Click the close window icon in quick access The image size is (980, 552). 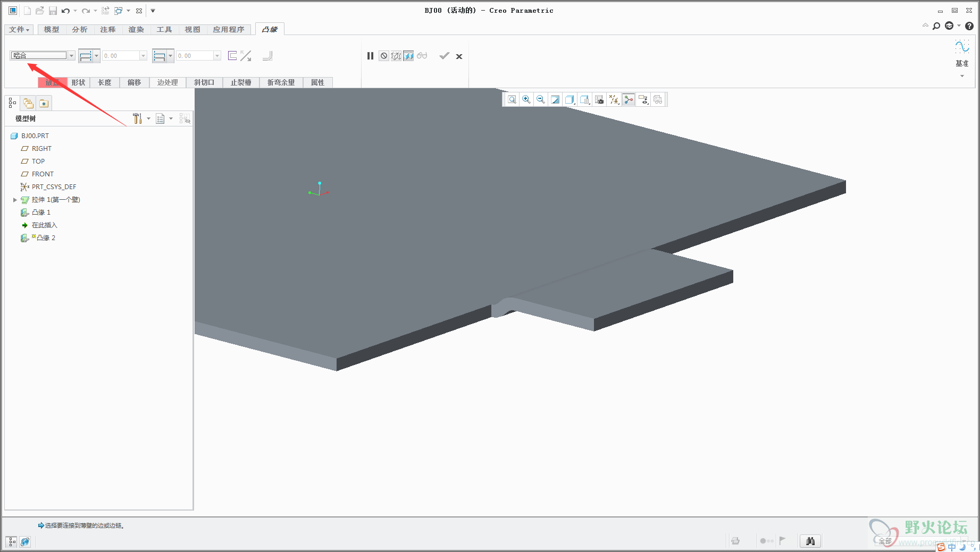(139, 11)
